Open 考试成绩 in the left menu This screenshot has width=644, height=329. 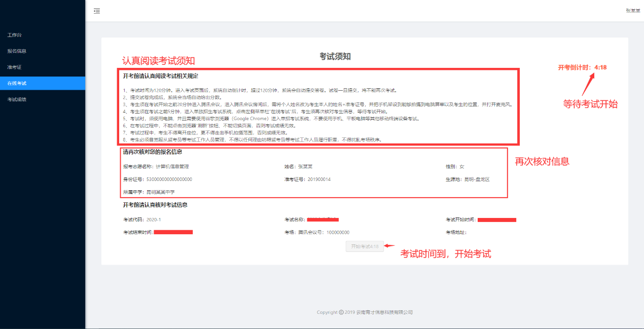17,99
